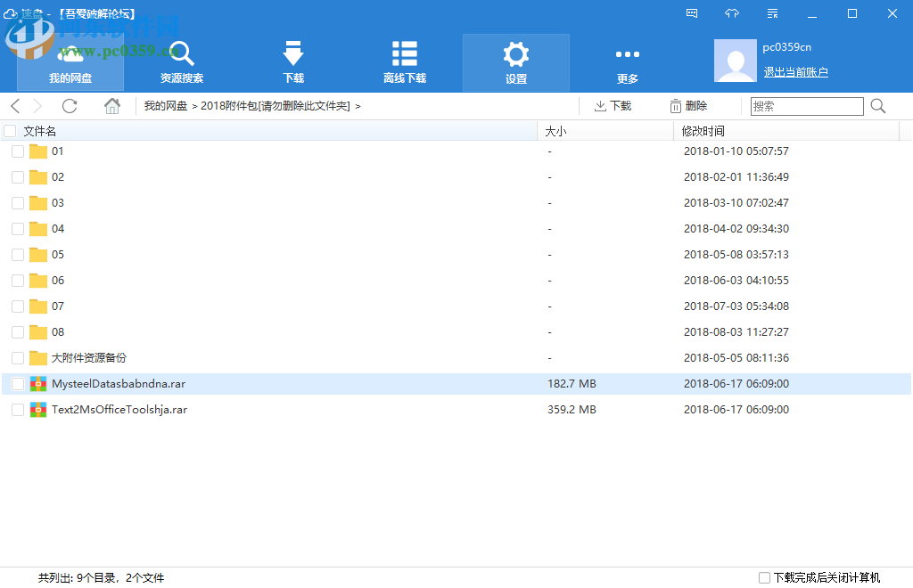
Task: Click the 删除 delete button
Action: tap(688, 106)
